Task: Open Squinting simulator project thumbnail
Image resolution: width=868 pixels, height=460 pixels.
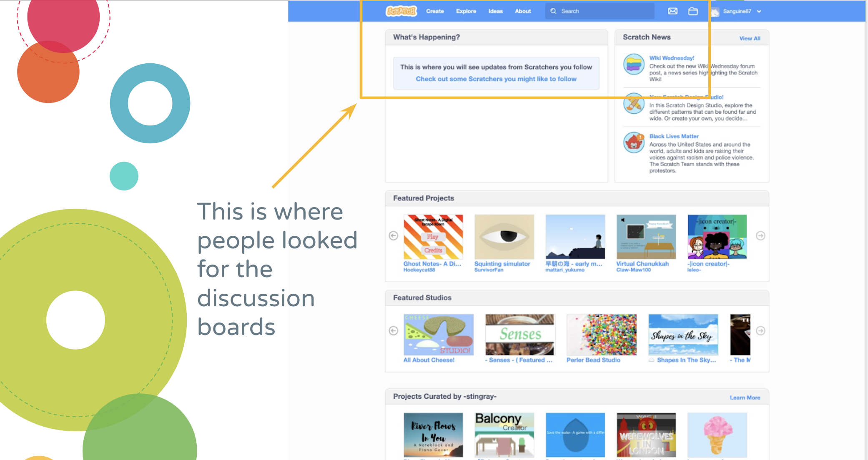Action: [x=504, y=237]
